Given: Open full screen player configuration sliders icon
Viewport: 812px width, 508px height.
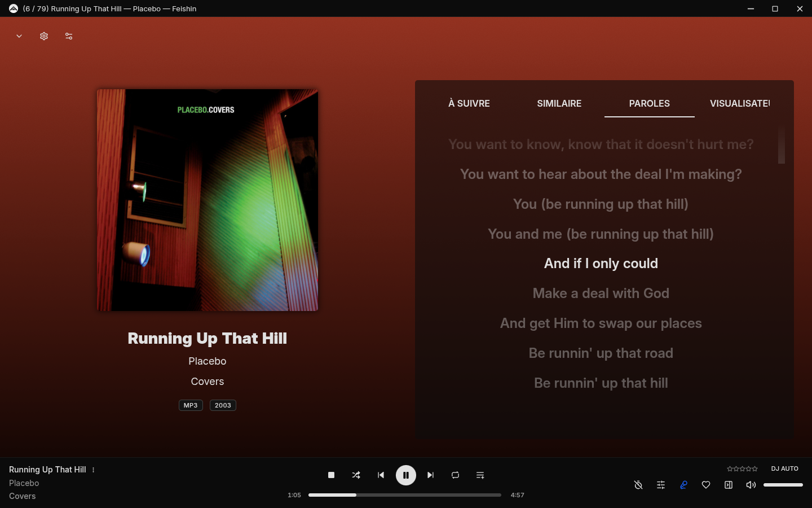Looking at the screenshot, I should [x=69, y=36].
